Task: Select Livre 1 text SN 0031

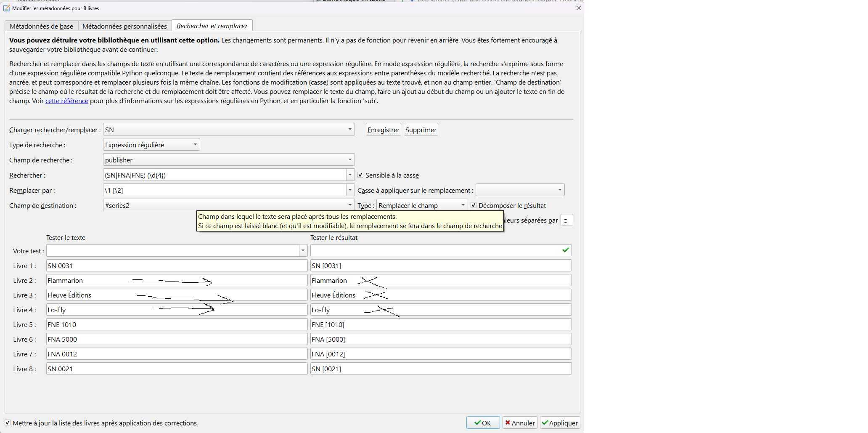Action: [177, 266]
